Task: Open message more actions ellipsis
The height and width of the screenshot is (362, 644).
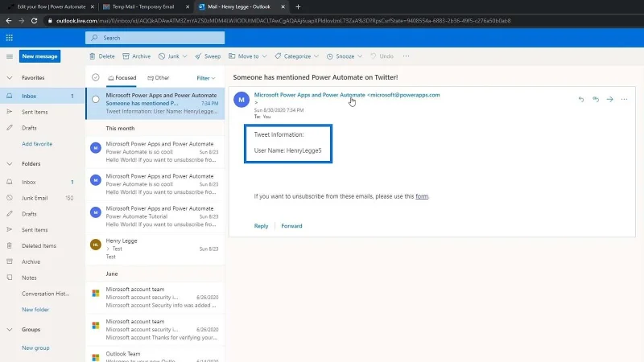Action: (x=625, y=99)
